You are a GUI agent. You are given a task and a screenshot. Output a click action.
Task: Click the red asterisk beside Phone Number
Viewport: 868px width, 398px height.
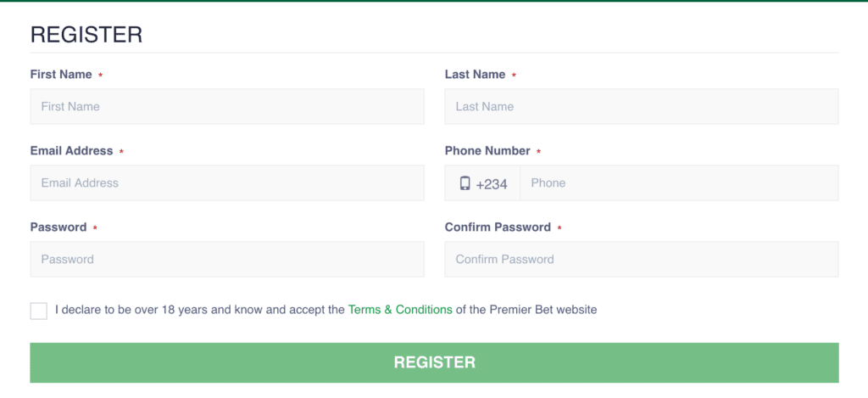pyautogui.click(x=538, y=151)
